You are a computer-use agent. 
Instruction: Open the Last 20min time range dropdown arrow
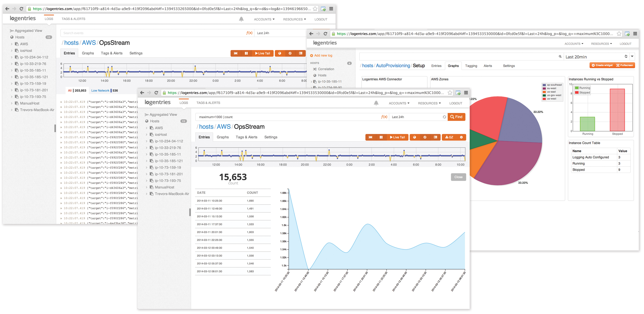tap(632, 57)
